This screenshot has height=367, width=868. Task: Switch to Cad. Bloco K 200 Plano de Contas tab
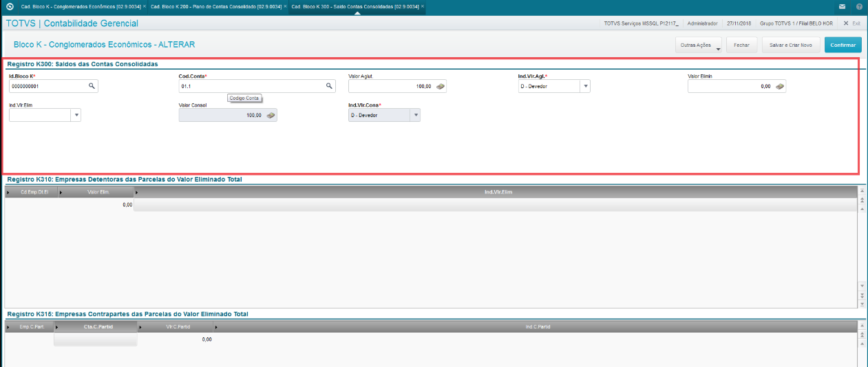[x=215, y=6]
